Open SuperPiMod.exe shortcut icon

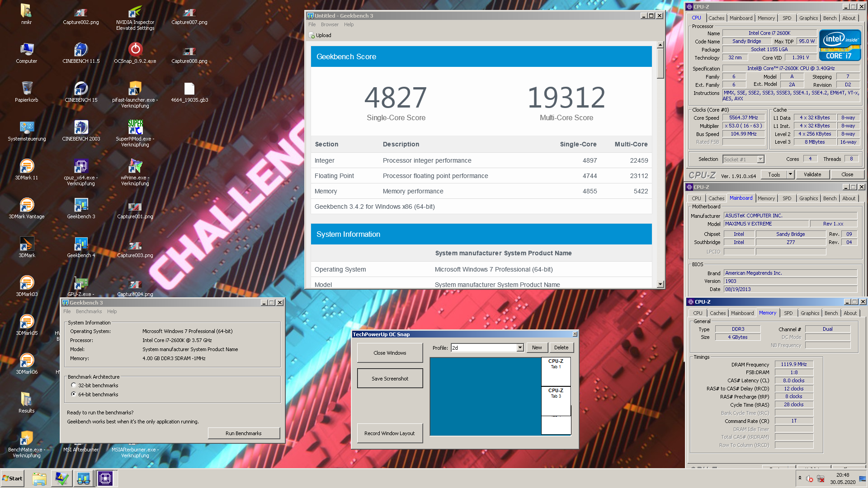point(135,133)
